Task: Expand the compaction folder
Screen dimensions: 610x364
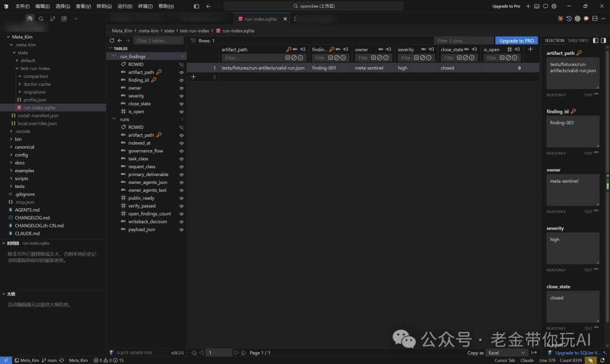Action: (x=20, y=76)
